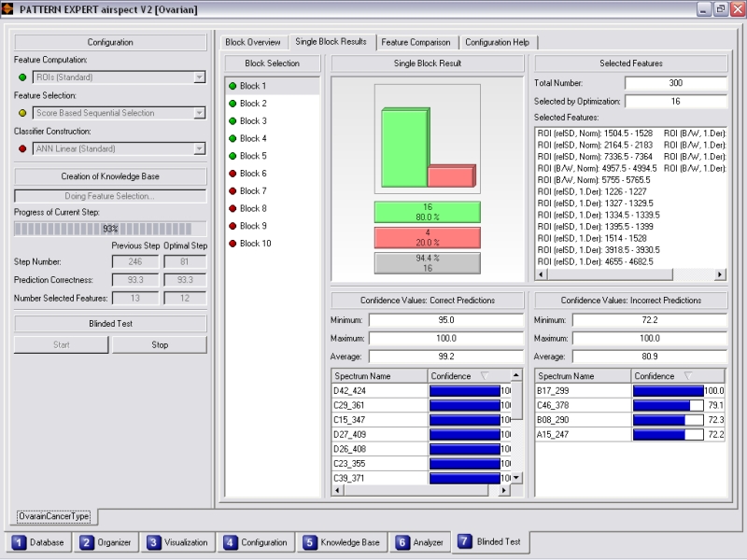Open the Block Overview tab
Screen dimensions: 747x560
252,42
